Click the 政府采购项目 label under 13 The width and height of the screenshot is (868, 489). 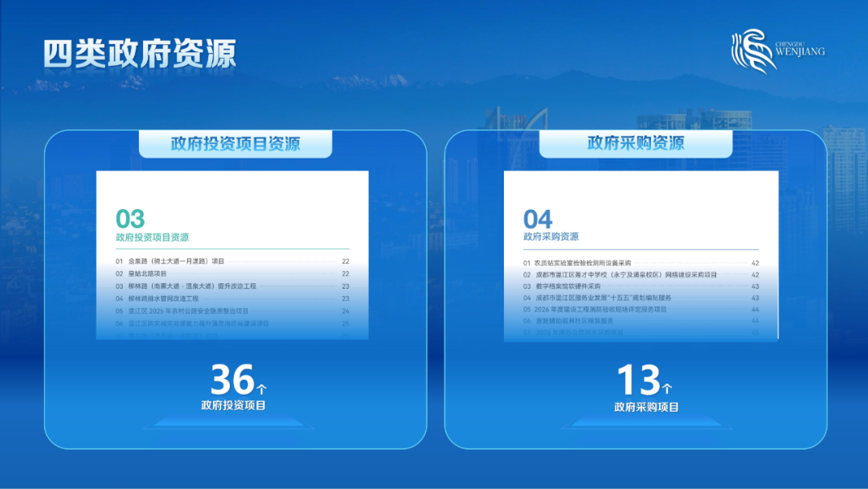[646, 407]
